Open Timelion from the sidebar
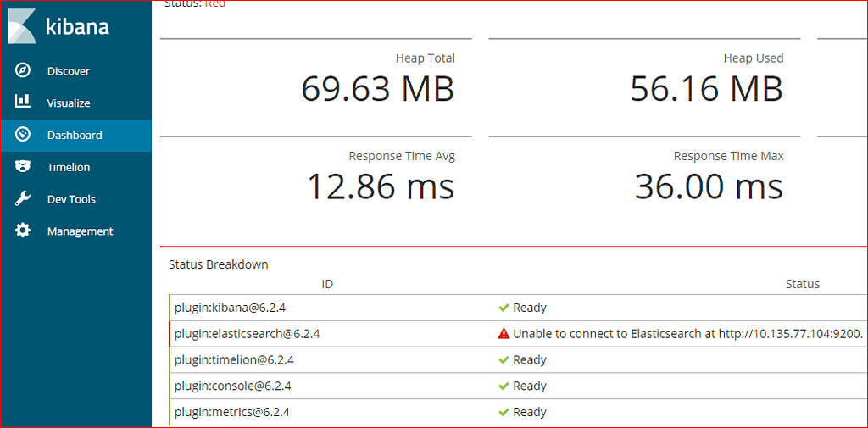Image resolution: width=868 pixels, height=428 pixels. [x=69, y=168]
